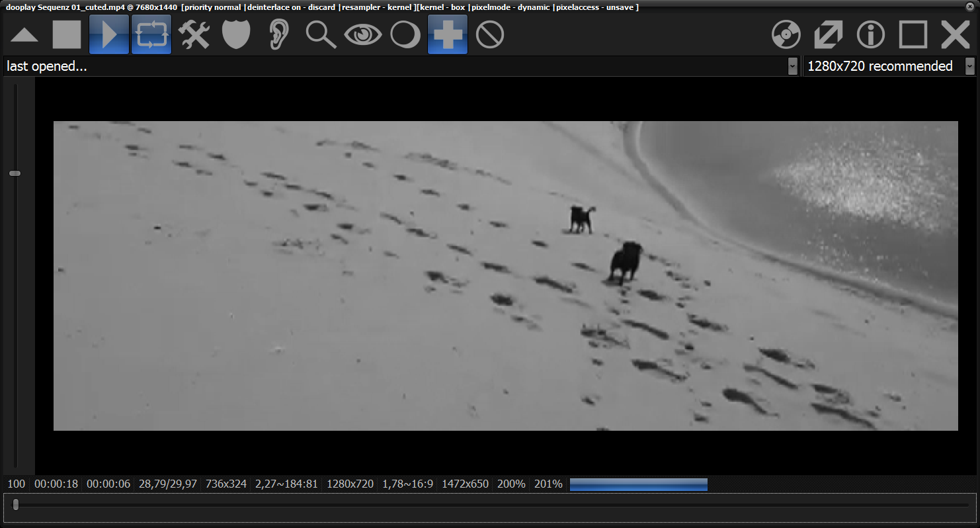Image resolution: width=980 pixels, height=528 pixels.
Task: Click the disc icon
Action: coord(786,34)
